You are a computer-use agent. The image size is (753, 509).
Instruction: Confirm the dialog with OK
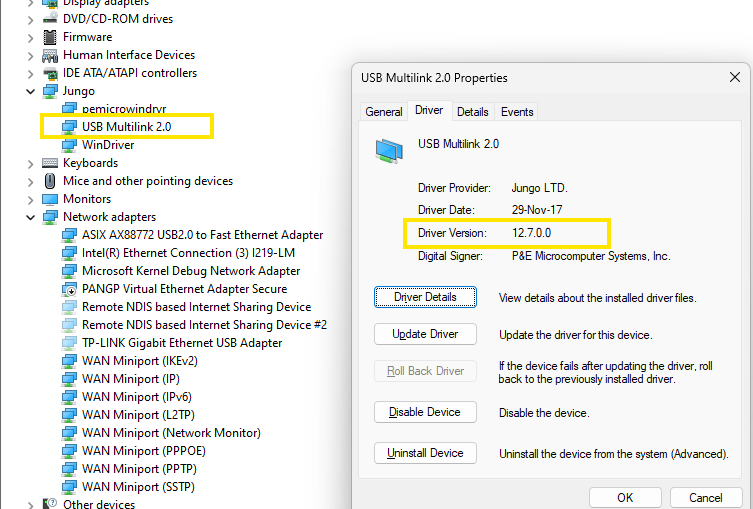point(625,497)
